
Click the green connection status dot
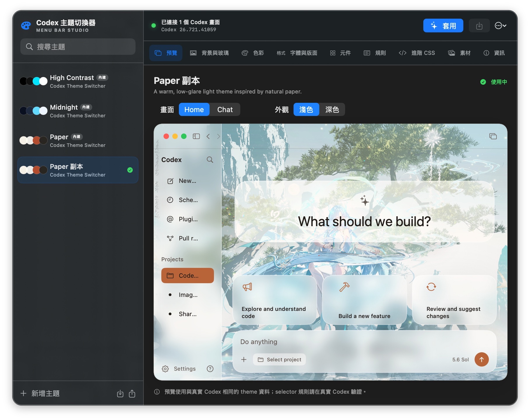[153, 26]
